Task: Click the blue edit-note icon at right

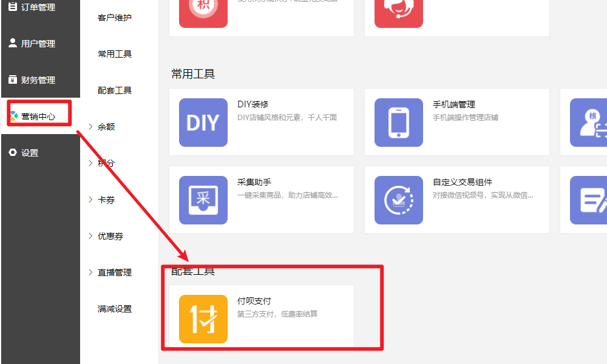Action: (588, 200)
